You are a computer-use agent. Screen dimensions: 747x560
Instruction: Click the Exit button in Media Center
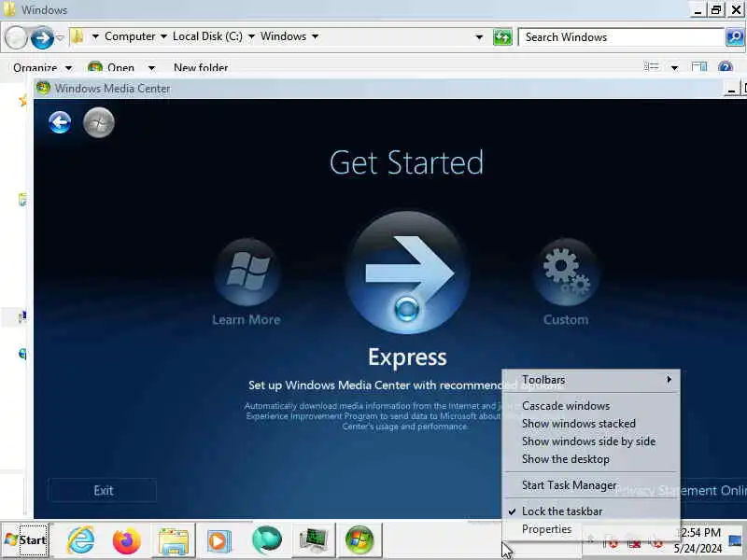[x=104, y=491]
